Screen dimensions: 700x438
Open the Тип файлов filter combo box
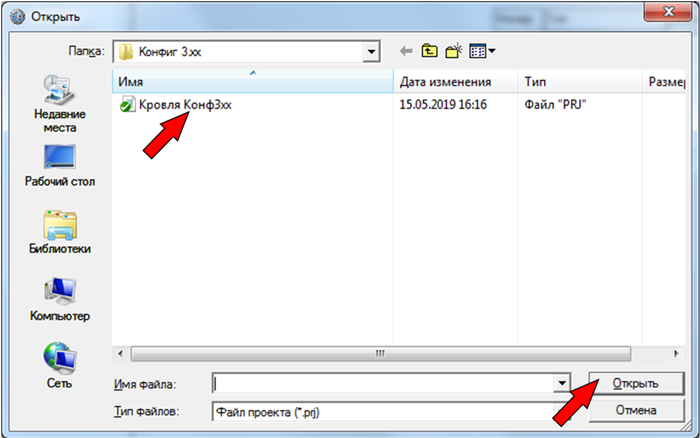coord(391,412)
